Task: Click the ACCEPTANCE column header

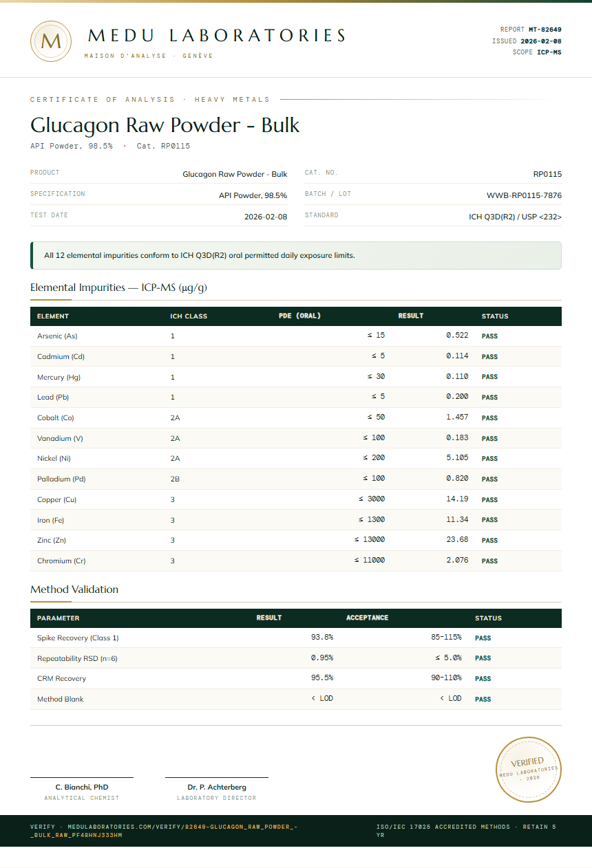Action: 368,618
